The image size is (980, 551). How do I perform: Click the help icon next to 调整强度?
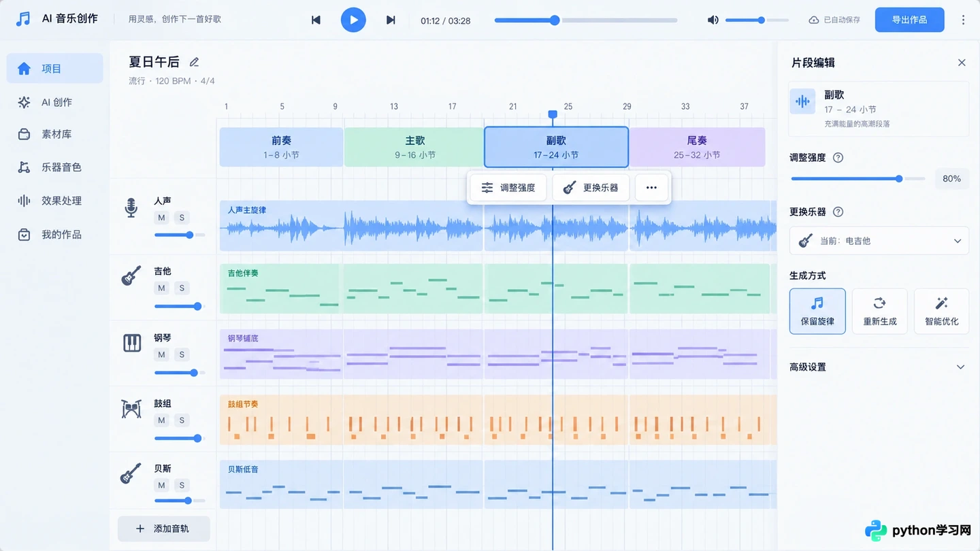click(838, 158)
